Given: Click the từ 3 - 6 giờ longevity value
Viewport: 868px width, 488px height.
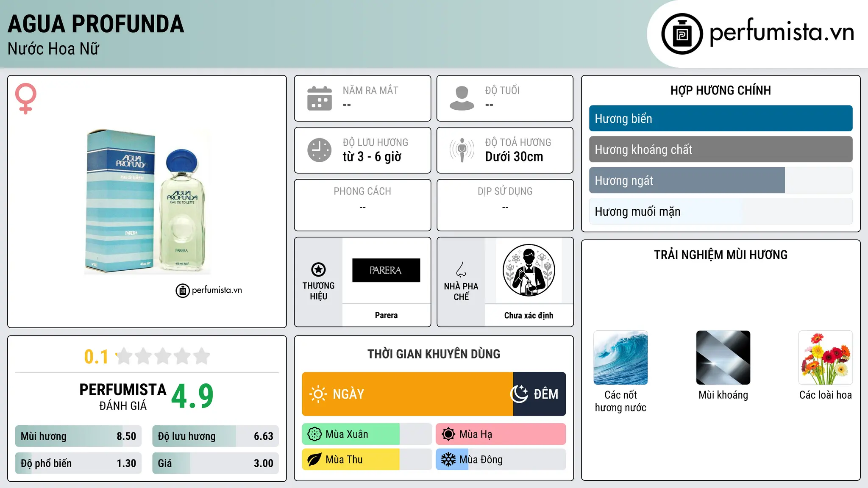Looking at the screenshot, I should click(x=372, y=156).
